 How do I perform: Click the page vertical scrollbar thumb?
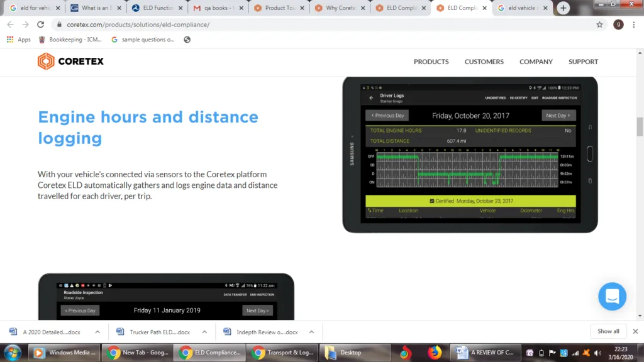point(640,126)
